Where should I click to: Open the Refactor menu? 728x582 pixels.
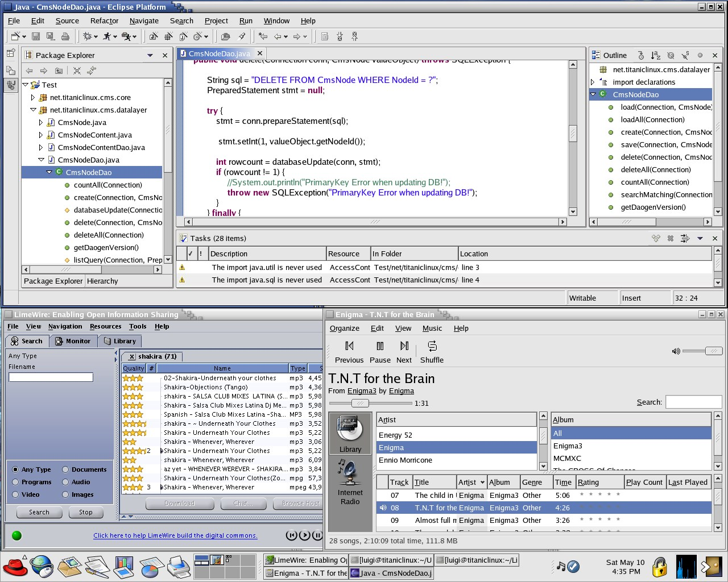104,21
